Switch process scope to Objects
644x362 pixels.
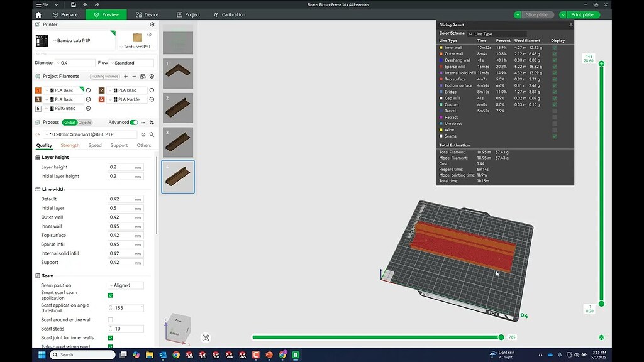tap(85, 123)
